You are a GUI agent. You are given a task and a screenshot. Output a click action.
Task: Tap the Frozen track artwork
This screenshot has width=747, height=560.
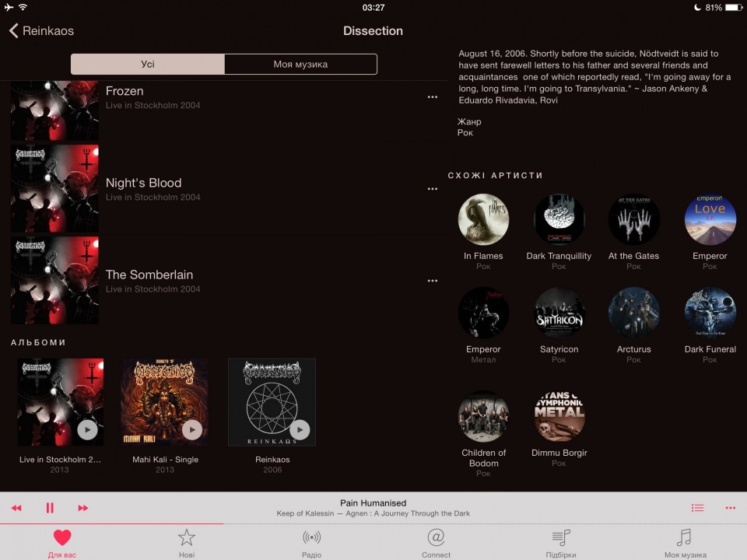[x=54, y=110]
